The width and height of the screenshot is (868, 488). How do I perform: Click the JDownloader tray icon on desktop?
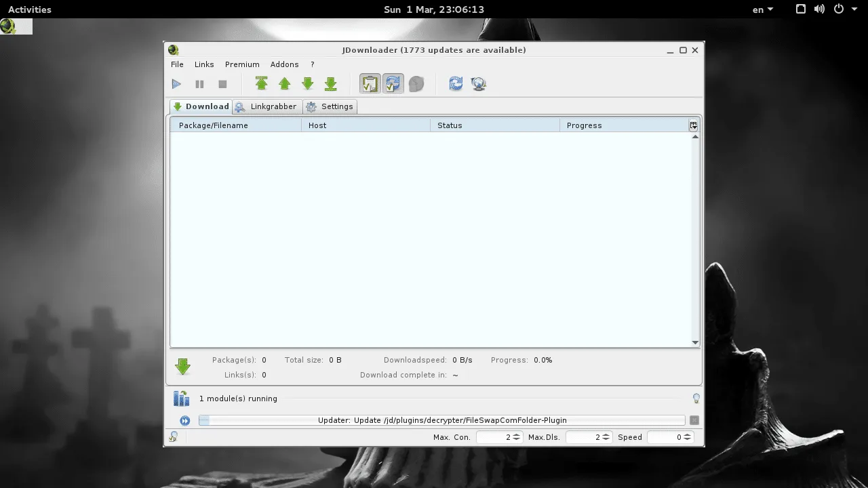coord(8,26)
